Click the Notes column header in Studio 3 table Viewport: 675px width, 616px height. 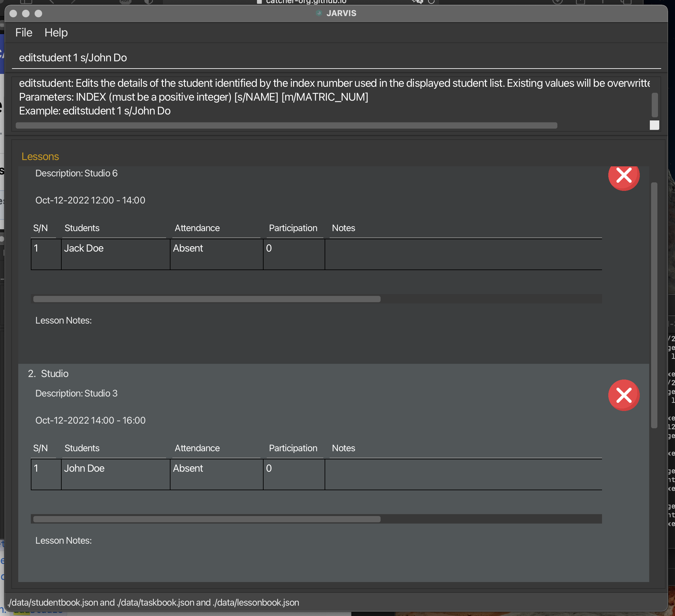pyautogui.click(x=343, y=448)
